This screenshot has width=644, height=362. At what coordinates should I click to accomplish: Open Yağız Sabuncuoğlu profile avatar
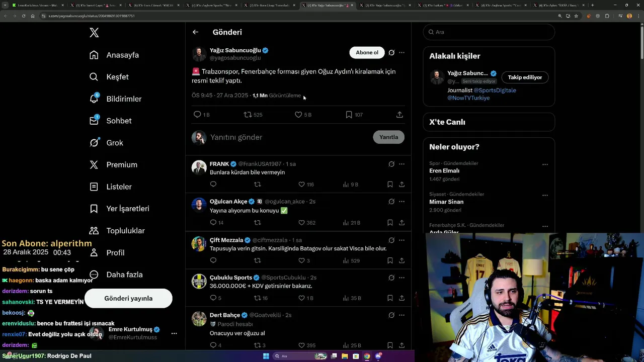click(x=199, y=54)
